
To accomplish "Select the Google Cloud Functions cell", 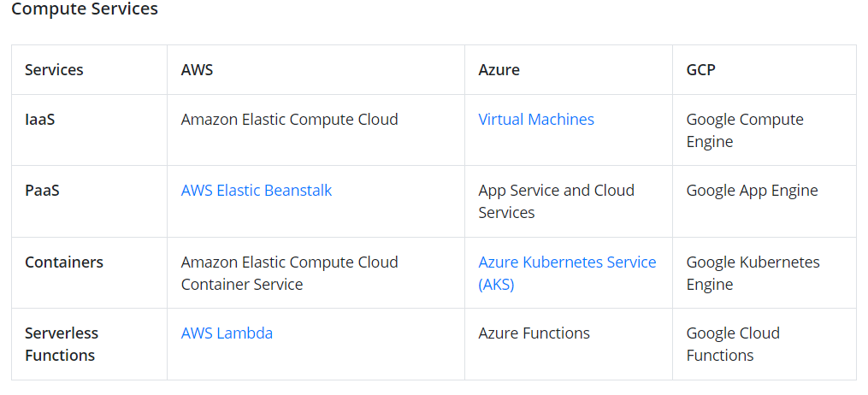I will tap(733, 344).
